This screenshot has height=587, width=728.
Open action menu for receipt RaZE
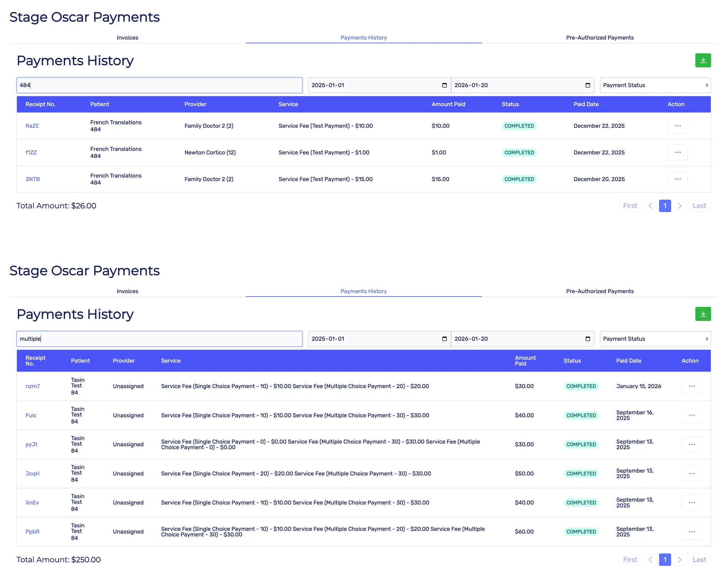point(678,126)
